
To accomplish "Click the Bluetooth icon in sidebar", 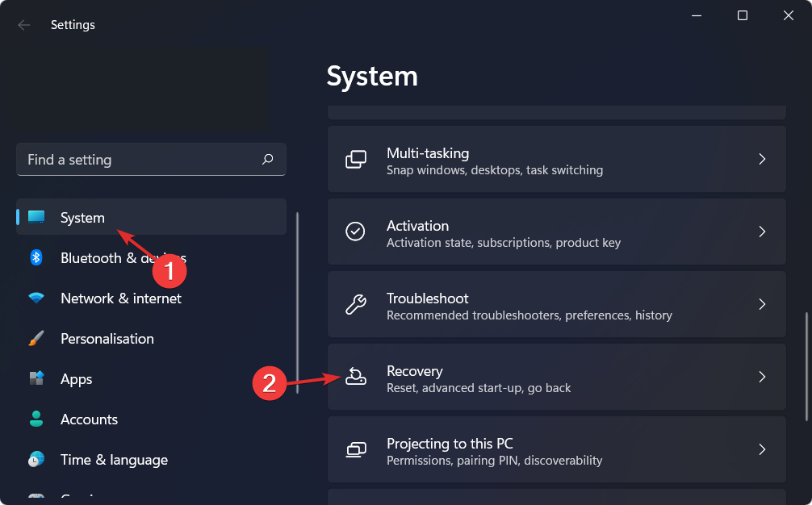I will click(36, 257).
